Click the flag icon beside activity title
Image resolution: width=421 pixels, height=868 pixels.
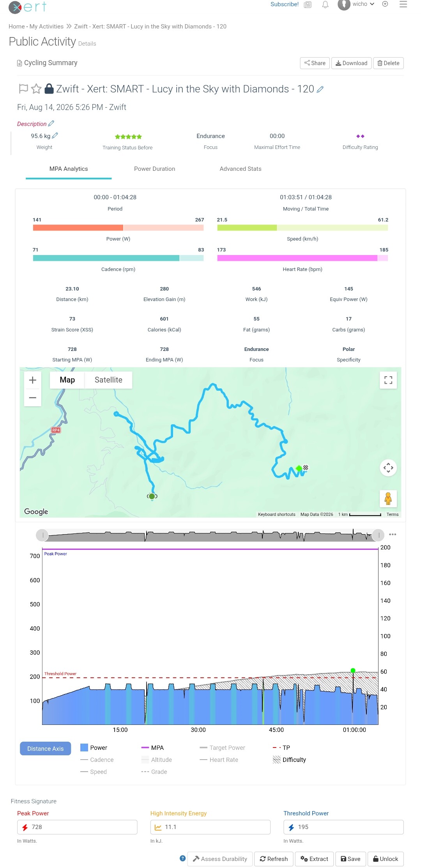point(23,89)
